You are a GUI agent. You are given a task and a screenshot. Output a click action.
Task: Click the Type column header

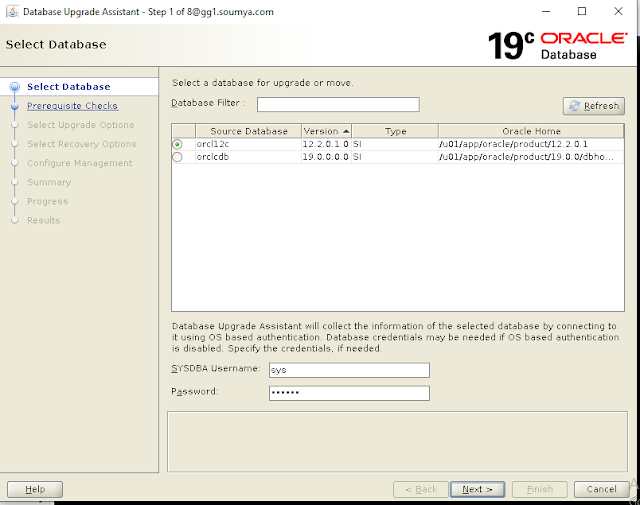click(x=395, y=131)
